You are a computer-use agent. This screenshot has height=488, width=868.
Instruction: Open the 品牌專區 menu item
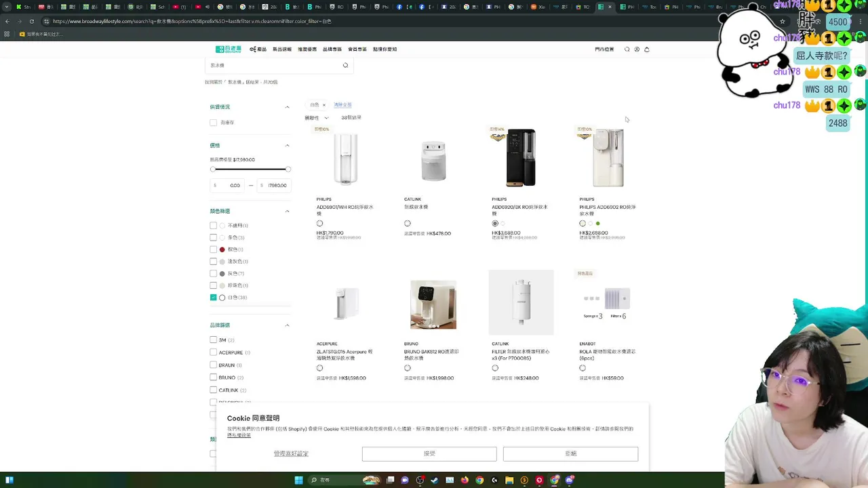[x=332, y=49]
